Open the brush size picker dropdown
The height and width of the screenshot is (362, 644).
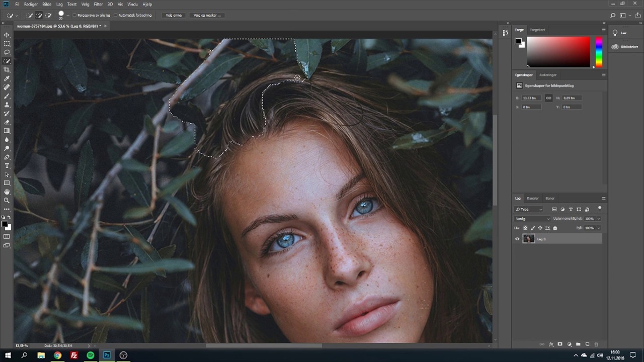(x=68, y=16)
